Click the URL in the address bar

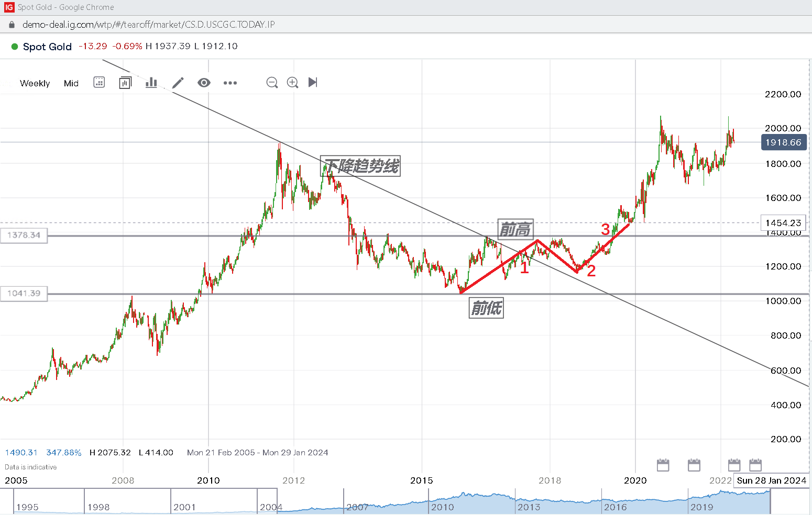pos(148,25)
